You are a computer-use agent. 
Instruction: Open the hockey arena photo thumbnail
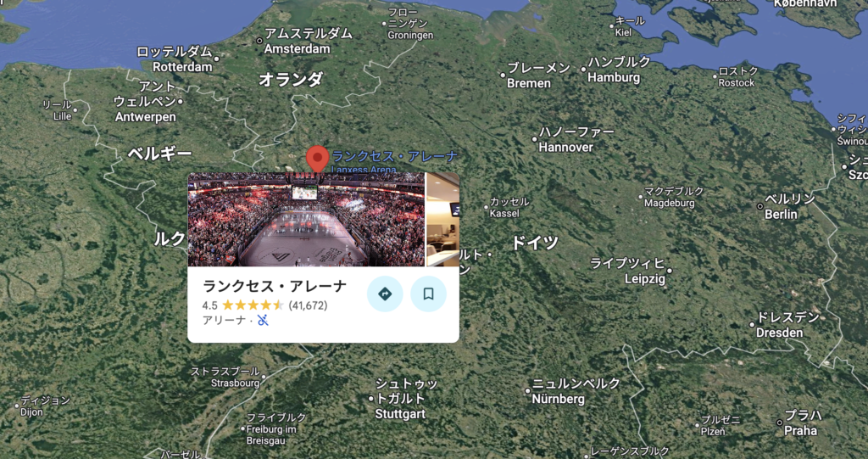(306, 220)
